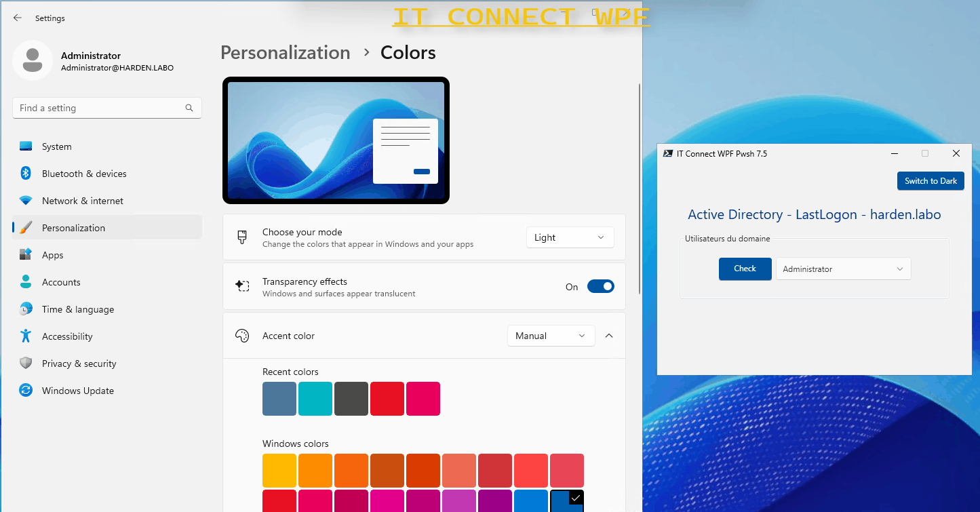Choose the second swatch in Windows colors top row

click(x=315, y=471)
